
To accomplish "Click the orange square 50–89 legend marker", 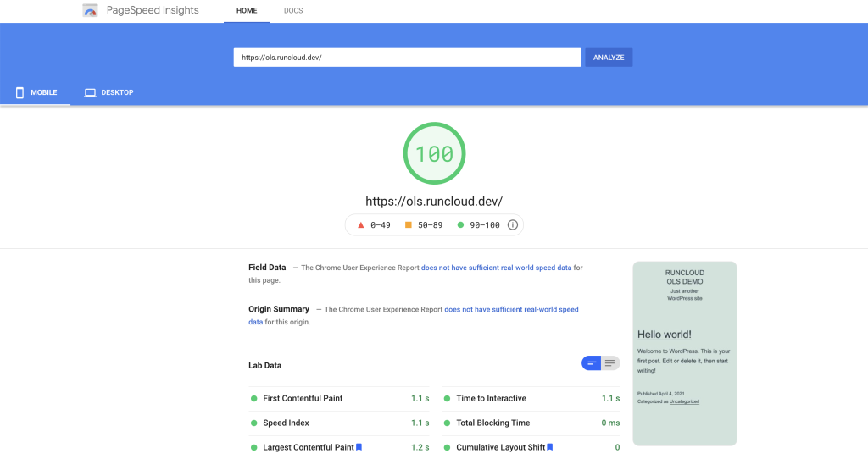I will (x=408, y=224).
